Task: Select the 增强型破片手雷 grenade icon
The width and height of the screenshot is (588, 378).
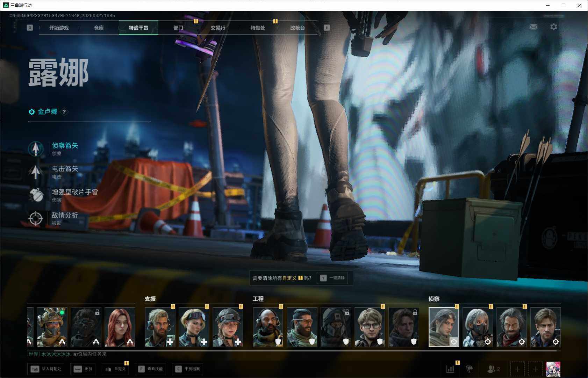Action: (36, 195)
